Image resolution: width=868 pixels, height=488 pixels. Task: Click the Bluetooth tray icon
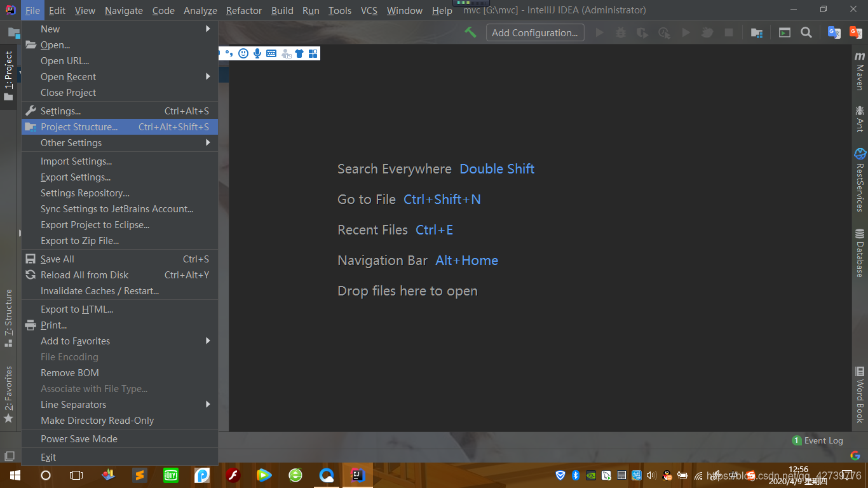(575, 475)
